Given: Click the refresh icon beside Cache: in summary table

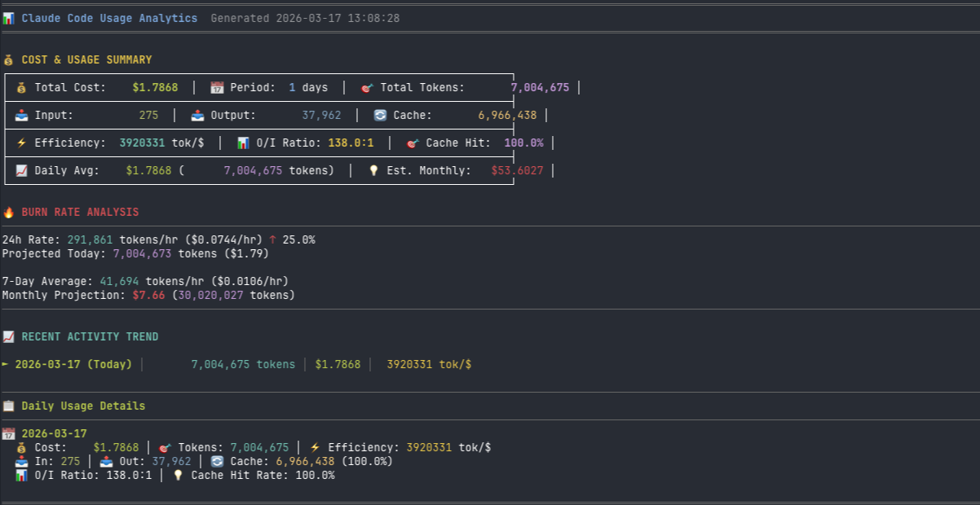Looking at the screenshot, I should [x=380, y=116].
